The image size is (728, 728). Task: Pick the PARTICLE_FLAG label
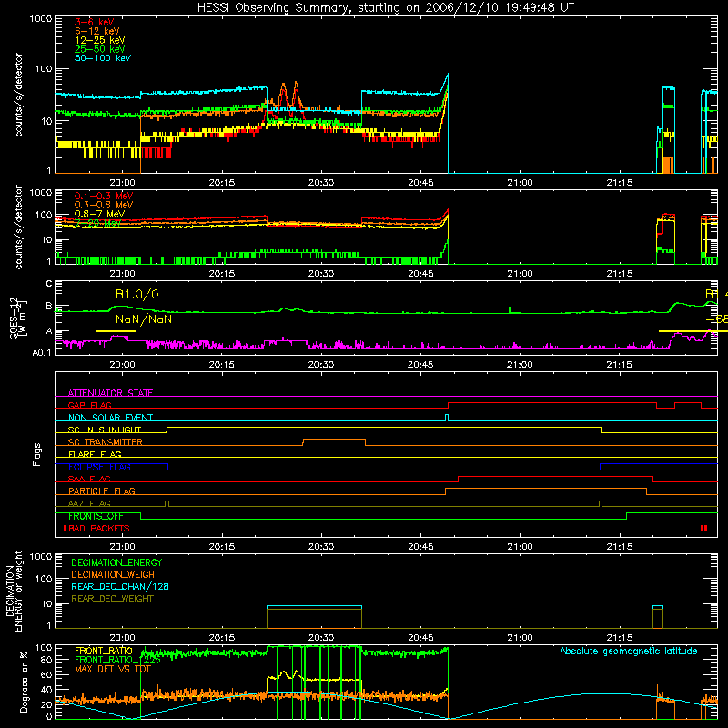click(102, 490)
